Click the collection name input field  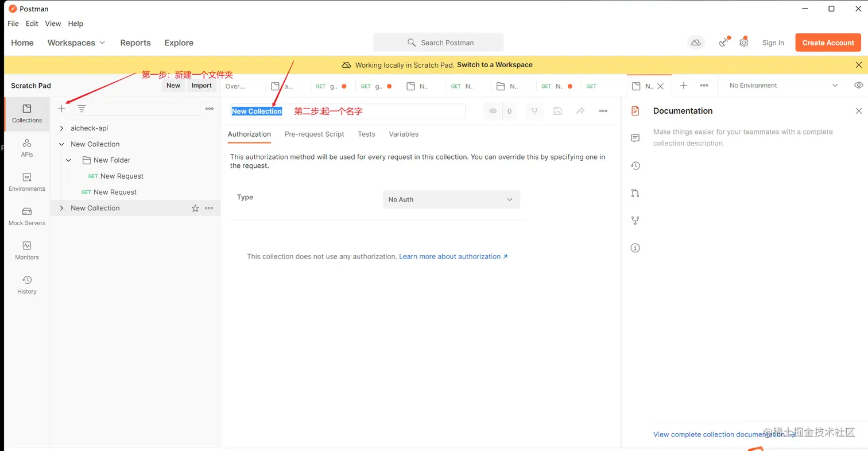tap(347, 111)
